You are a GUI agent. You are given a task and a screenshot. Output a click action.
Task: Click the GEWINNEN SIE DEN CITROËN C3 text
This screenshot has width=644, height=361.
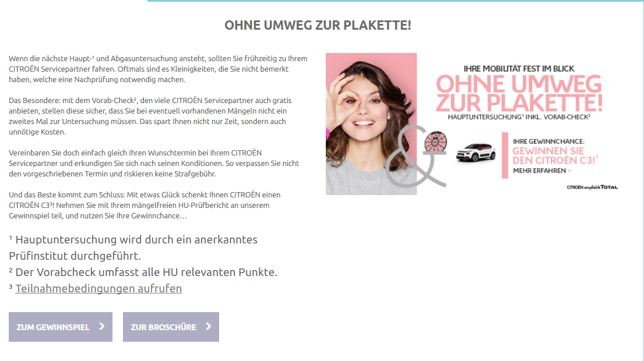click(x=554, y=156)
